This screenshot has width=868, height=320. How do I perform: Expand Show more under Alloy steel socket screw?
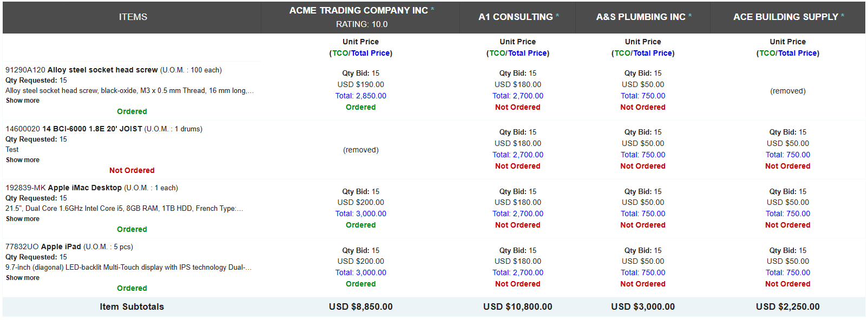coord(23,101)
